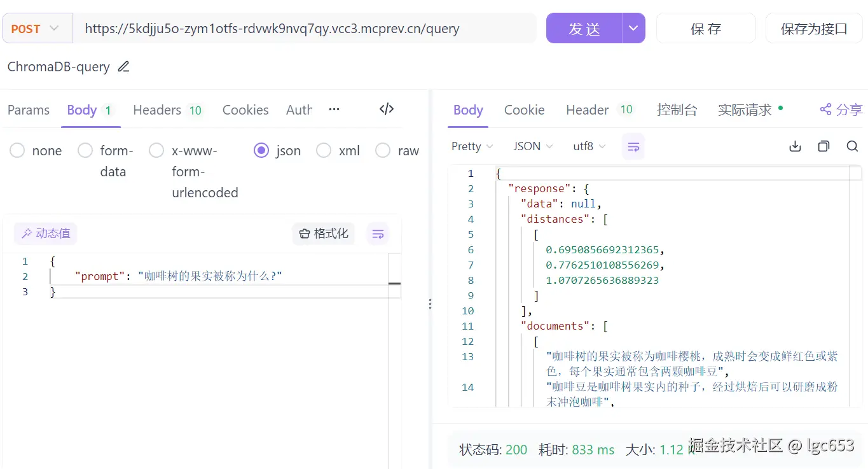Show more request tabs via ellipsis
This screenshot has width=868, height=469.
(x=334, y=109)
